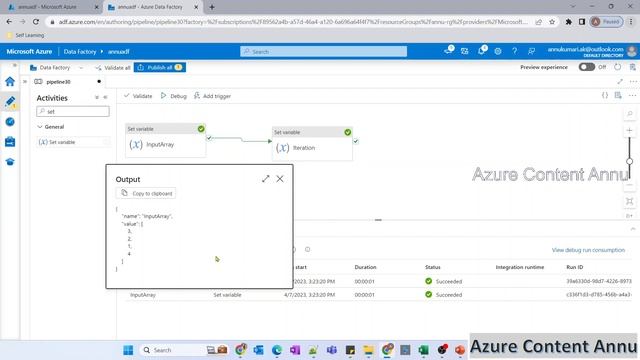
Task: Click in the Activities search box
Action: (x=73, y=111)
